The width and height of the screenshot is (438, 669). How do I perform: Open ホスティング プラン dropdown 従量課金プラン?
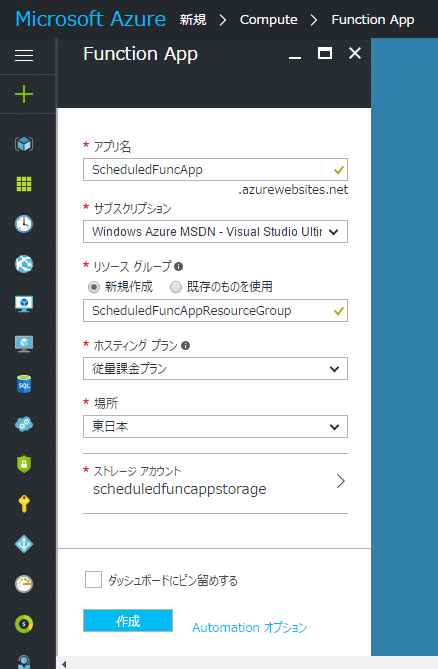pyautogui.click(x=215, y=369)
